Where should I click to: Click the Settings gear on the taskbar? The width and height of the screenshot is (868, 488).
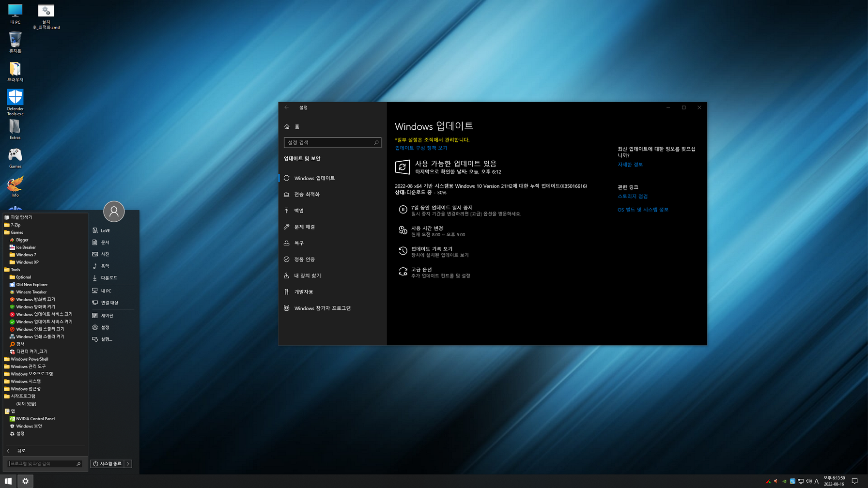(25, 481)
